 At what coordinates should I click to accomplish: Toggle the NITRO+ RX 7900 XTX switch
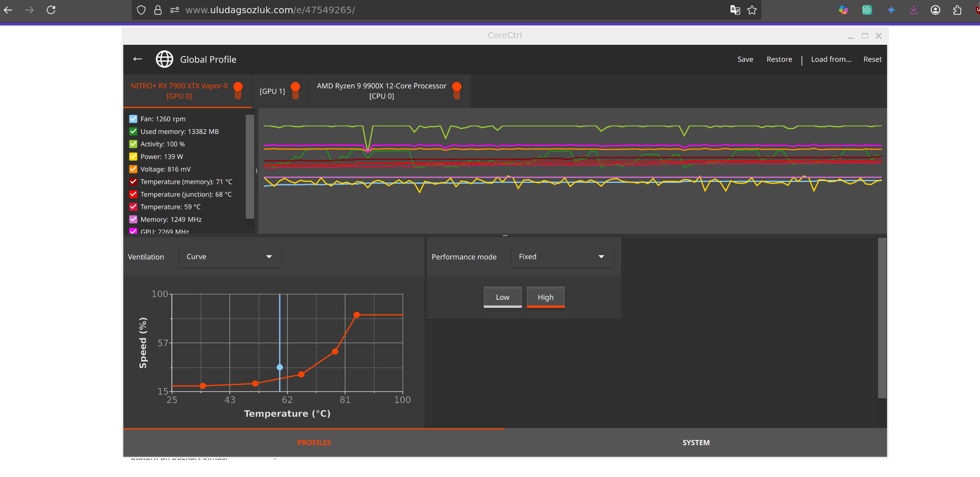pos(238,91)
